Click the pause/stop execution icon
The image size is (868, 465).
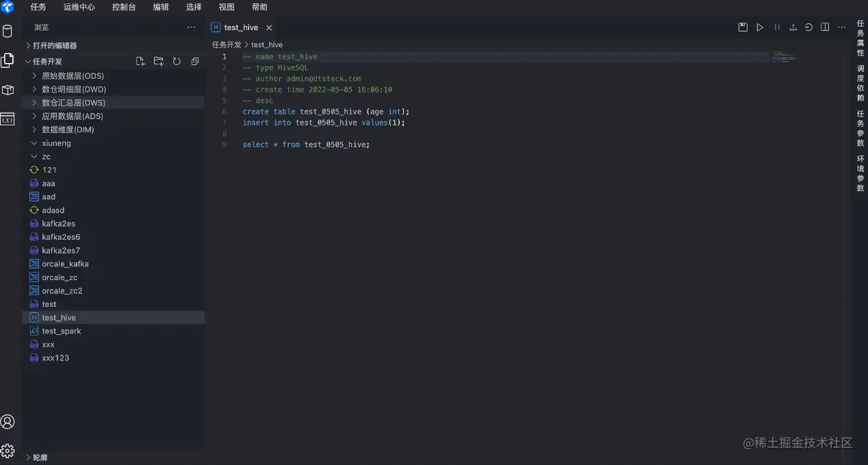777,27
